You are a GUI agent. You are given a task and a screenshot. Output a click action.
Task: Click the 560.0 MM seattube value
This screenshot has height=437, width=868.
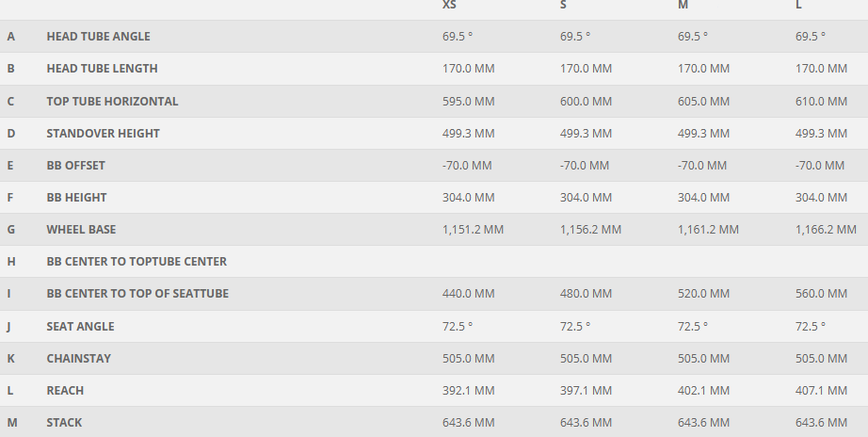pyautogui.click(x=821, y=294)
